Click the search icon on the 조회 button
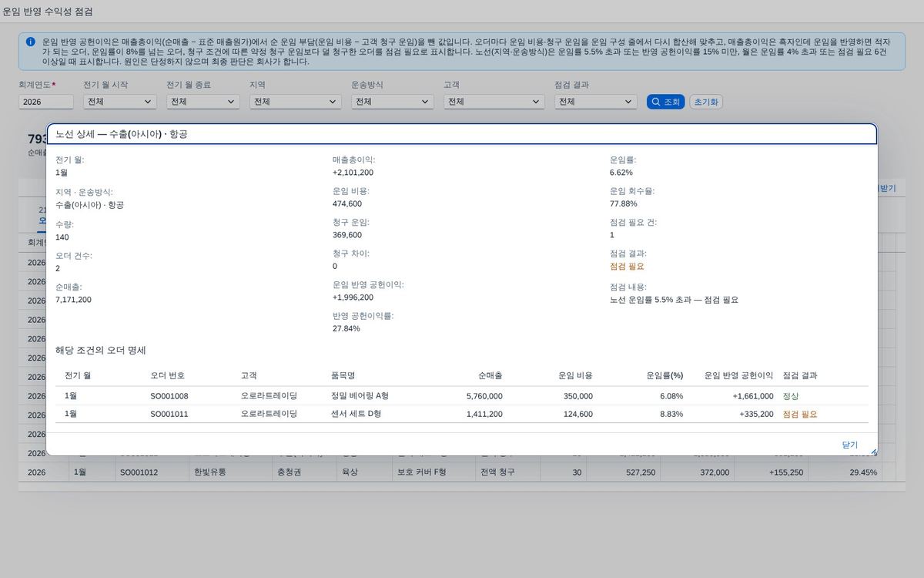Viewport: 924px width, 578px height. click(655, 102)
